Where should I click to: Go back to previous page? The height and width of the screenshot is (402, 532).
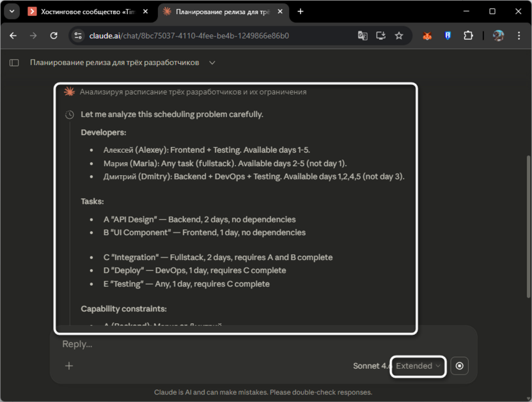13,36
